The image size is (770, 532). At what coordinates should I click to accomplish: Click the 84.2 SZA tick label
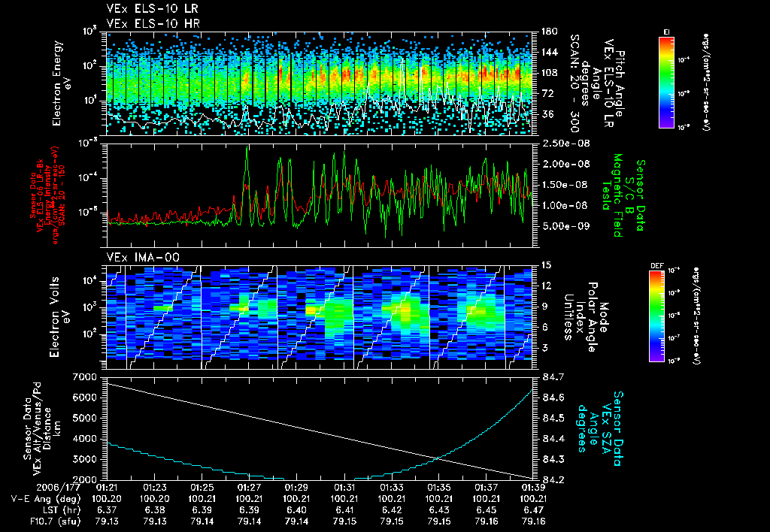click(x=553, y=479)
